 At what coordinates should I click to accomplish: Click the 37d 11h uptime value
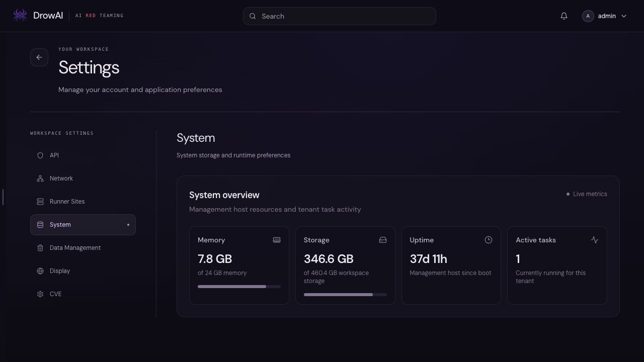428,259
